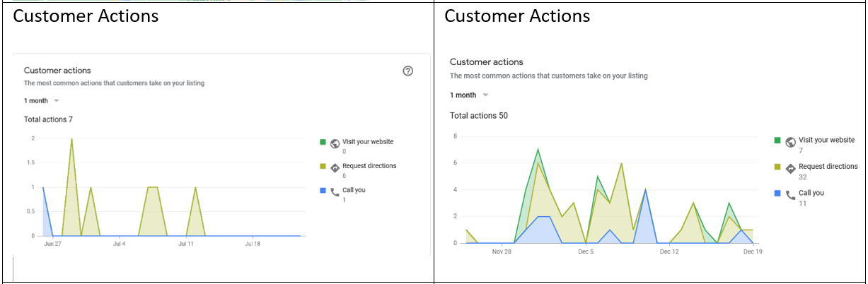Click 'Total actions 7' text
Screen dimensions: 868x284
point(48,119)
